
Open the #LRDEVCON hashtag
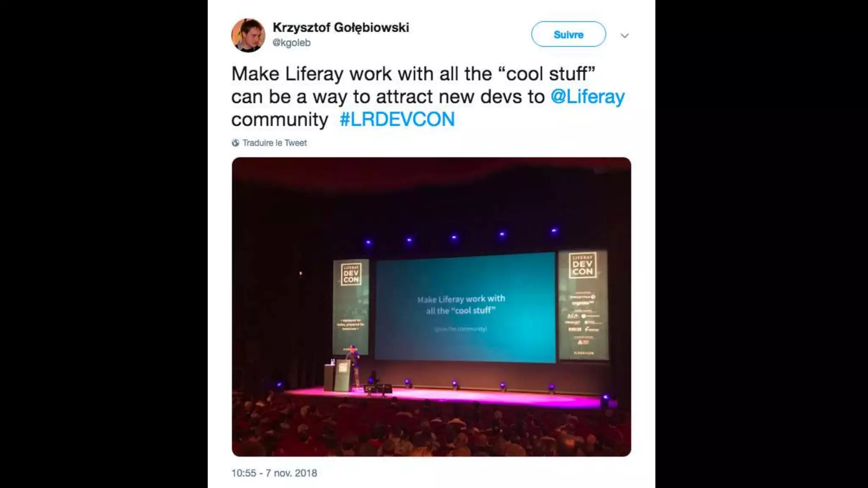coord(397,119)
